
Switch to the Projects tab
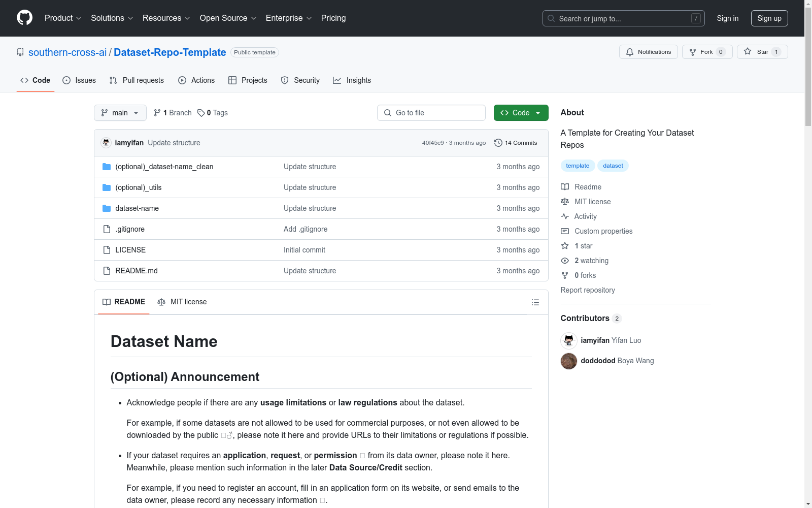pyautogui.click(x=248, y=80)
